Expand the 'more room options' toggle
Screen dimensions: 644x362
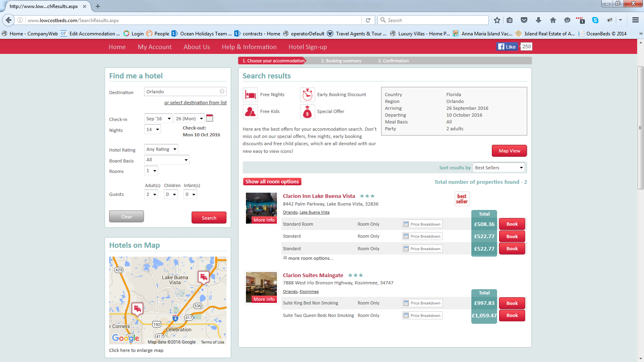pos(285,258)
